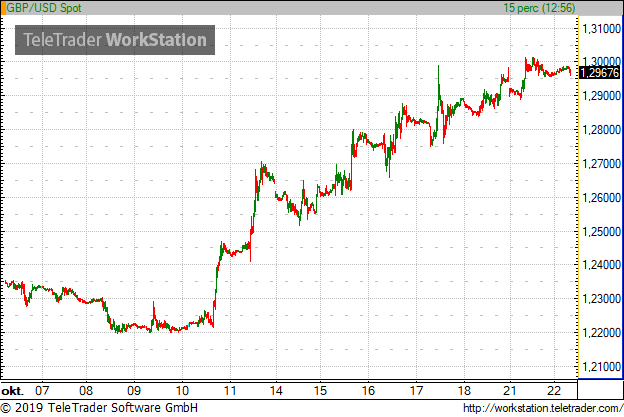The image size is (624, 417).
Task: Click date label 15 on time axis
Action: (x=320, y=390)
